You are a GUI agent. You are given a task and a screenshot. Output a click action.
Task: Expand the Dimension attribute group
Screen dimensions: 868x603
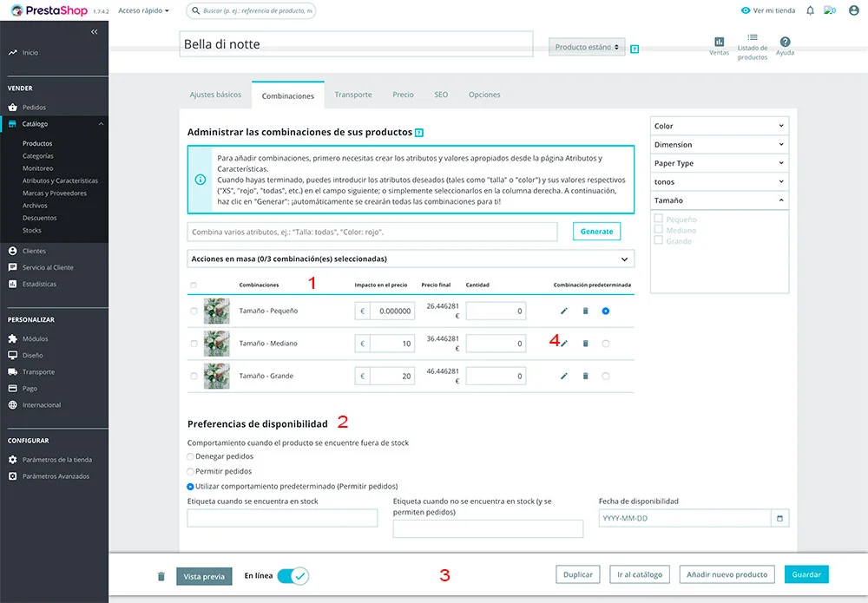719,145
